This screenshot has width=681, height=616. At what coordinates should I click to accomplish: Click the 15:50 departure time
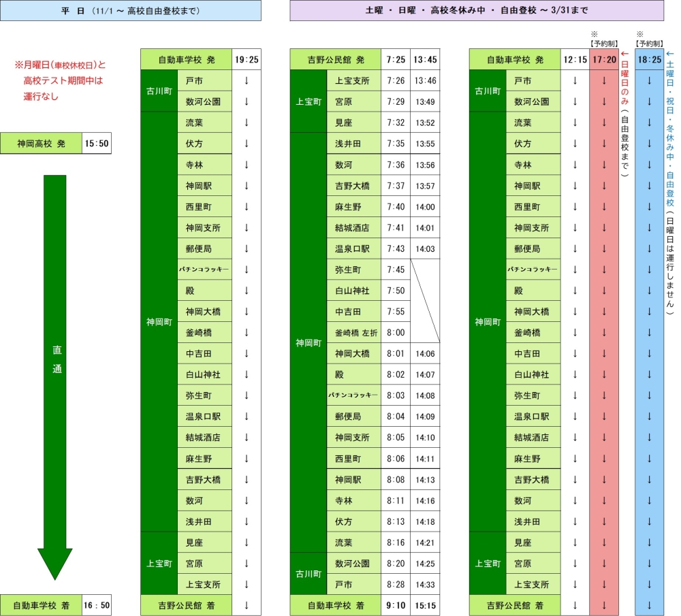96,144
